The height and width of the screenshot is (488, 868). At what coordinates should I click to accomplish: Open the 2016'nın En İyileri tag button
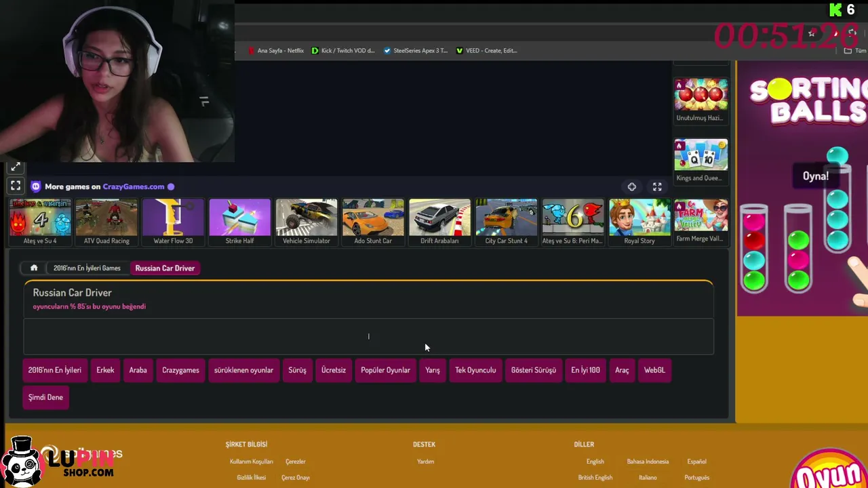click(55, 370)
